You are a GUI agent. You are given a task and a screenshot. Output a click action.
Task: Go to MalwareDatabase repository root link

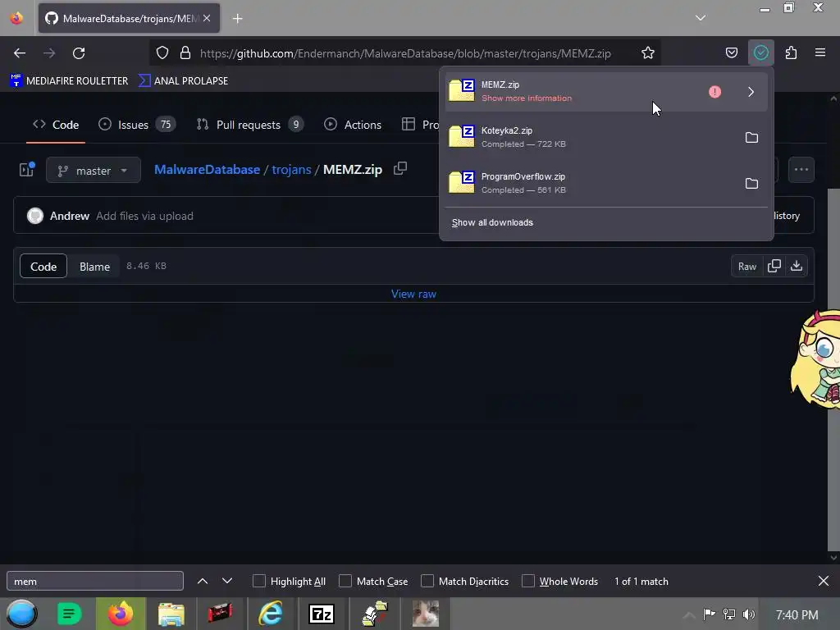pyautogui.click(x=207, y=170)
